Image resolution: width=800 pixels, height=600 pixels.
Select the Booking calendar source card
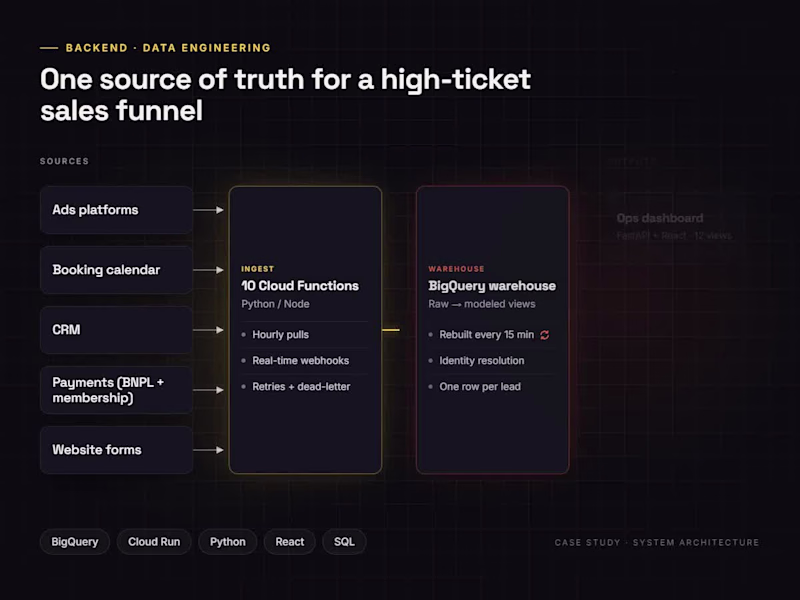click(x=116, y=270)
